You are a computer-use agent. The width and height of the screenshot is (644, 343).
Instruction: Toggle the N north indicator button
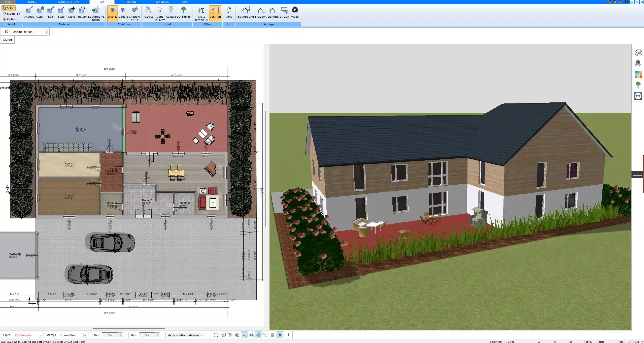click(x=280, y=335)
